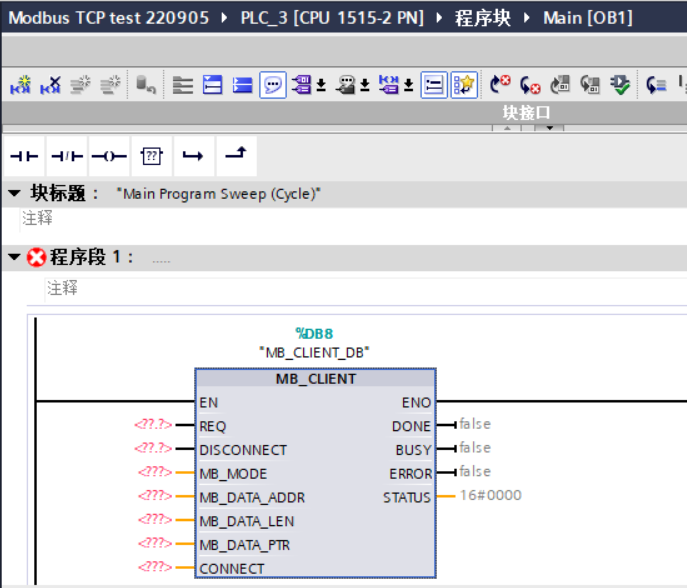Toggle favorites star icon in toolbar

464,85
